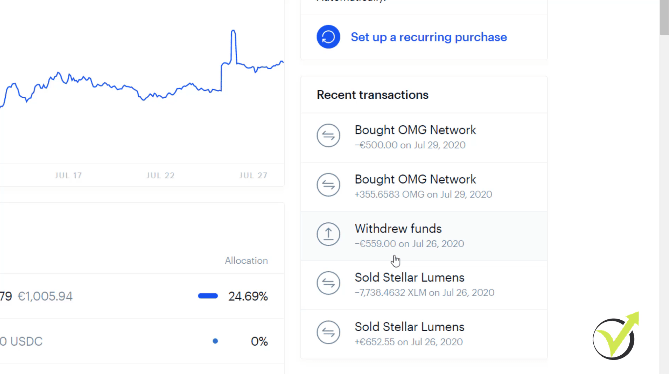This screenshot has width=669, height=374.
Task: Open the Withdrew funds −€559.00 transaction
Action: coord(424,236)
